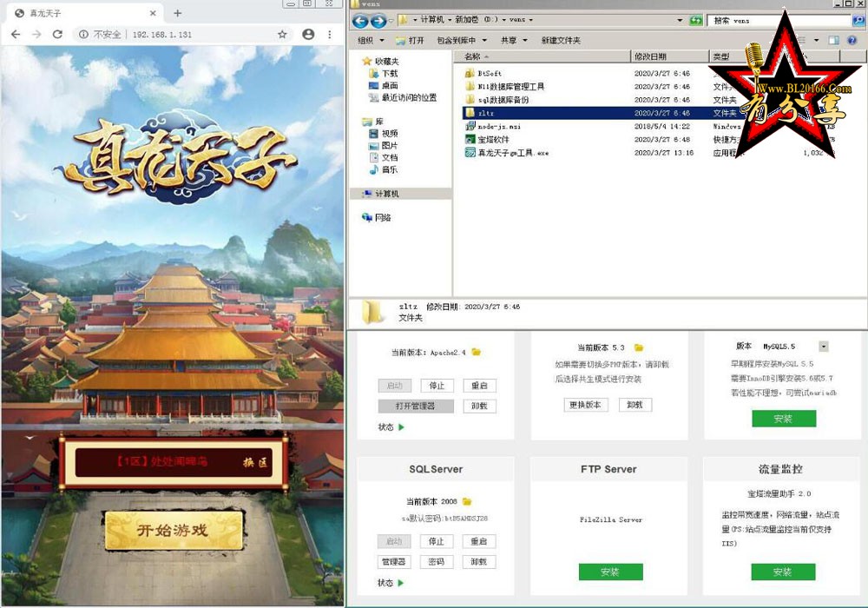Click 开始游戏 to start the game

point(174,530)
